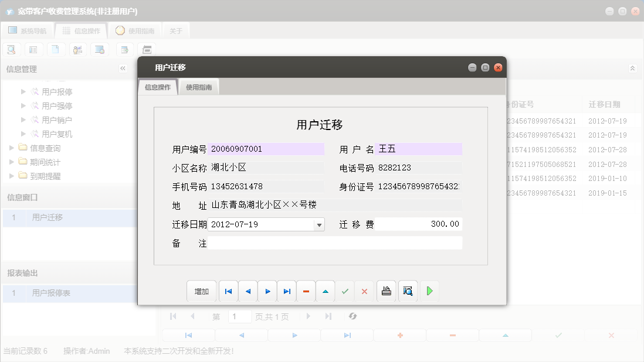Image resolution: width=644 pixels, height=362 pixels.
Task: Refresh the page list with the circular arrow icon
Action: [352, 316]
